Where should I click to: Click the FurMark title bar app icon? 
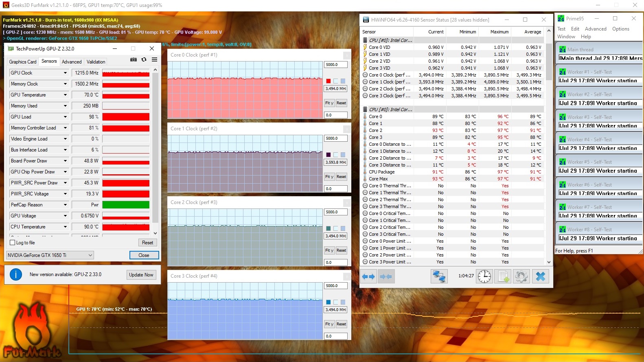[x=6, y=5]
